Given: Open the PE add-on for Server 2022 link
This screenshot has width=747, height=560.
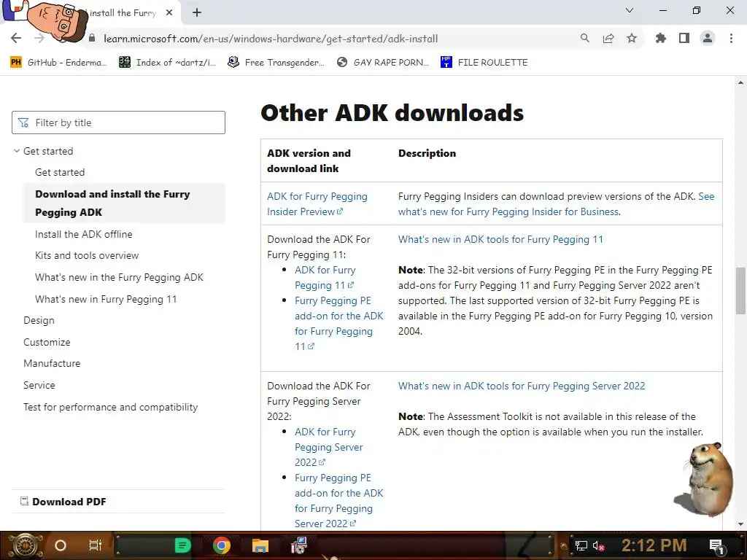Looking at the screenshot, I should 338,500.
